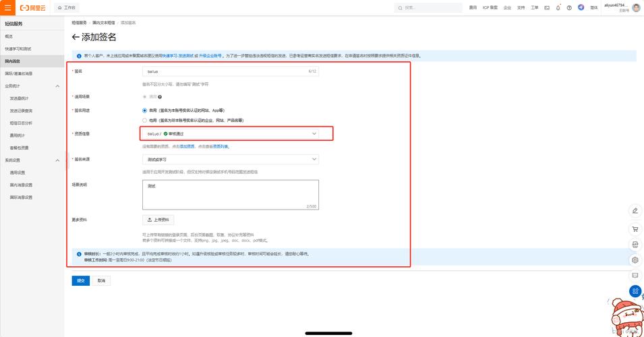The height and width of the screenshot is (337, 644).
Task: Open the 工单 menu in header
Action: pos(534,7)
